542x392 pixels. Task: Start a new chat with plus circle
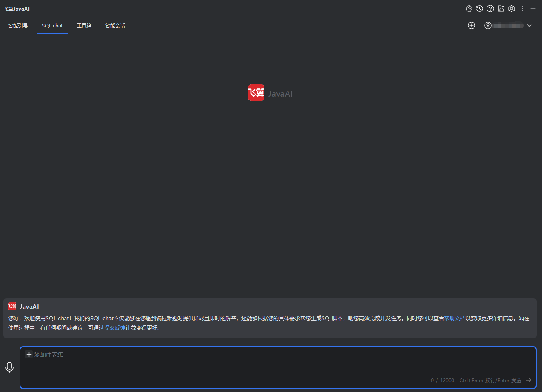pos(471,25)
